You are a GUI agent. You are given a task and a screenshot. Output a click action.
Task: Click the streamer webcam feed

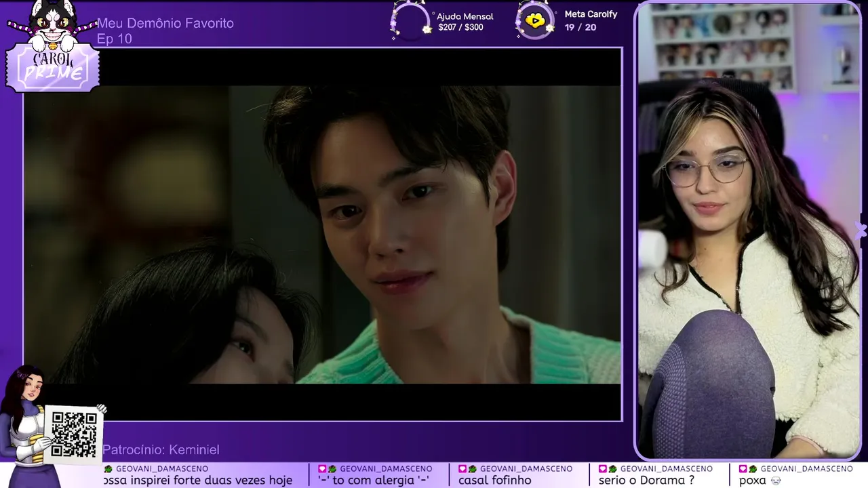pyautogui.click(x=749, y=230)
